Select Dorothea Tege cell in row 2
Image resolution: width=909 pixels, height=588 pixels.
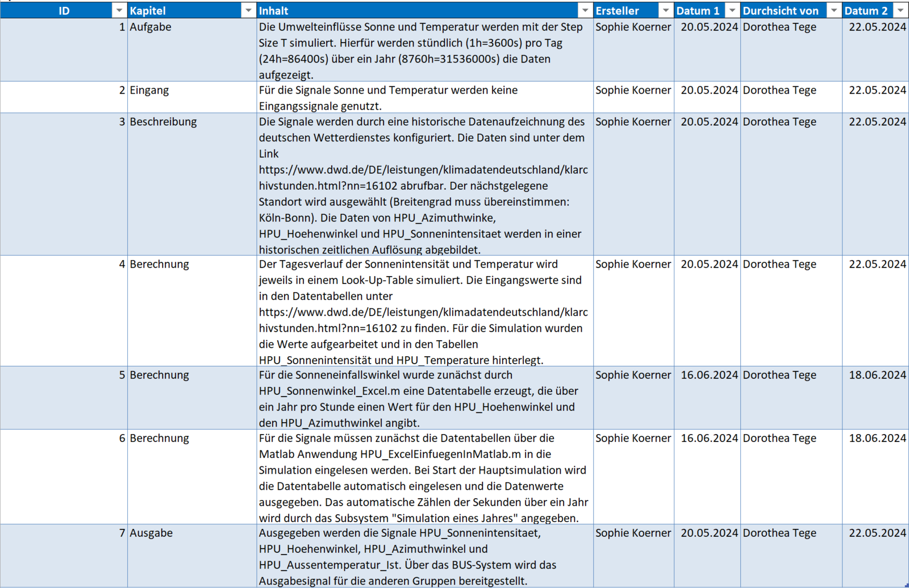tap(779, 90)
